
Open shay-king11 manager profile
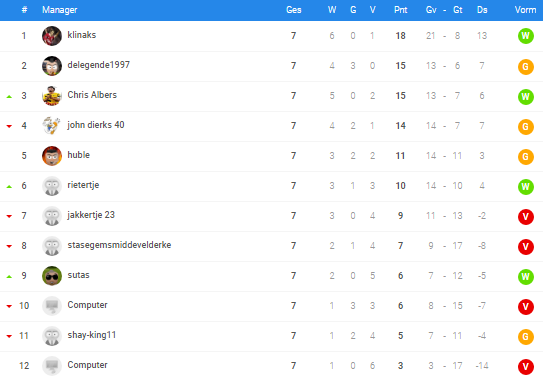coord(92,335)
